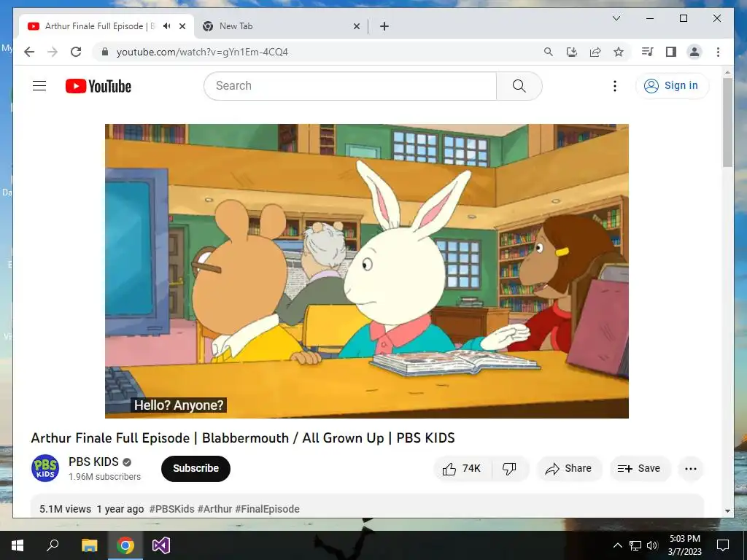747x560 pixels.
Task: Open media controls icon in Chrome toolbar
Action: pyautogui.click(x=648, y=52)
